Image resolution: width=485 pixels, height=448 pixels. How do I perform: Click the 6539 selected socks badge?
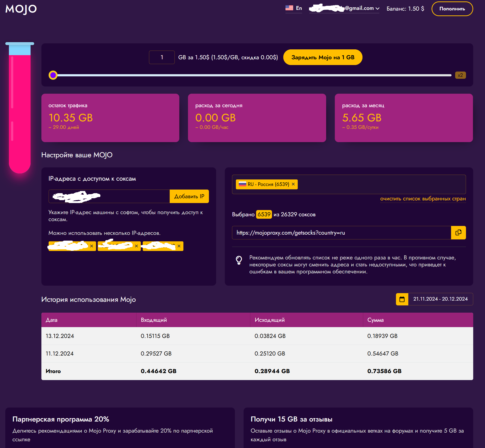click(x=264, y=215)
